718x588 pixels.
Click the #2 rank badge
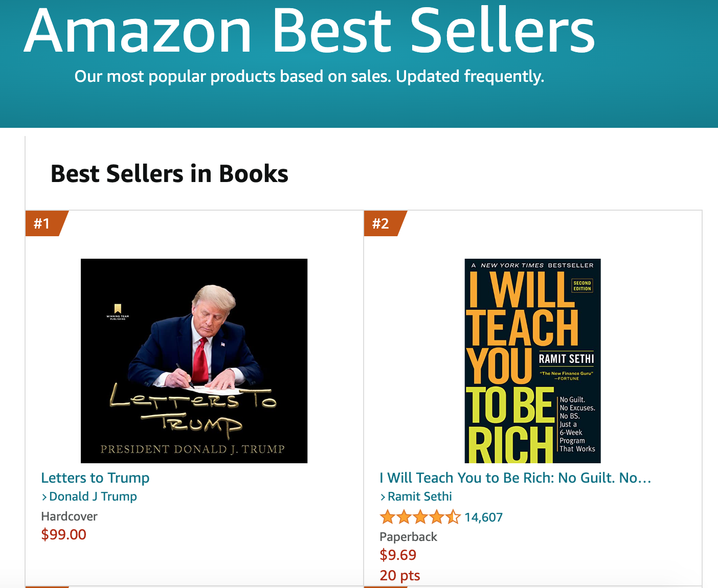tap(381, 223)
